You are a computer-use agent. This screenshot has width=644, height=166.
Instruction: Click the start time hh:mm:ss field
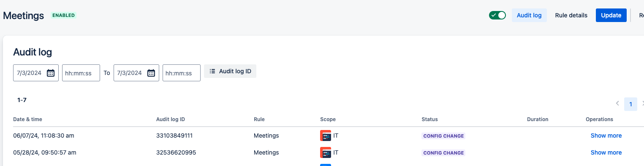81,73
